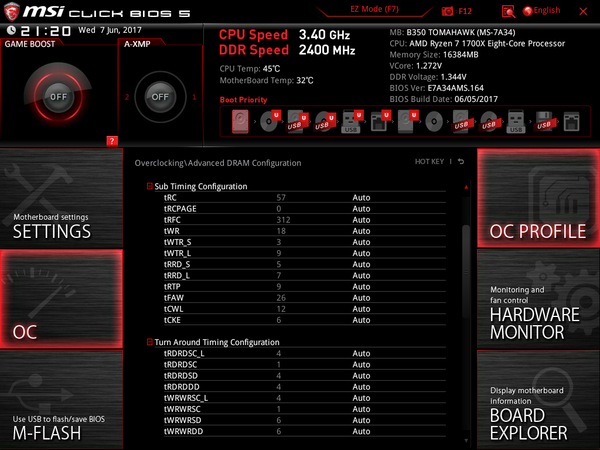Open the SETTINGS motherboard settings tile

pos(61,198)
